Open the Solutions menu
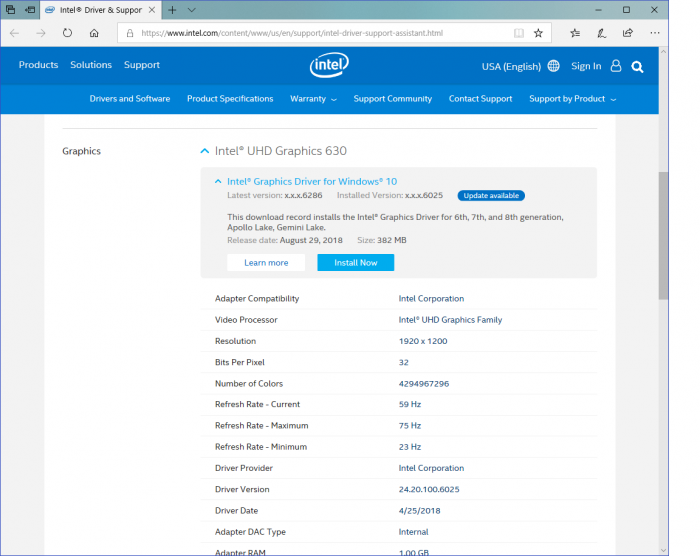 [x=91, y=65]
